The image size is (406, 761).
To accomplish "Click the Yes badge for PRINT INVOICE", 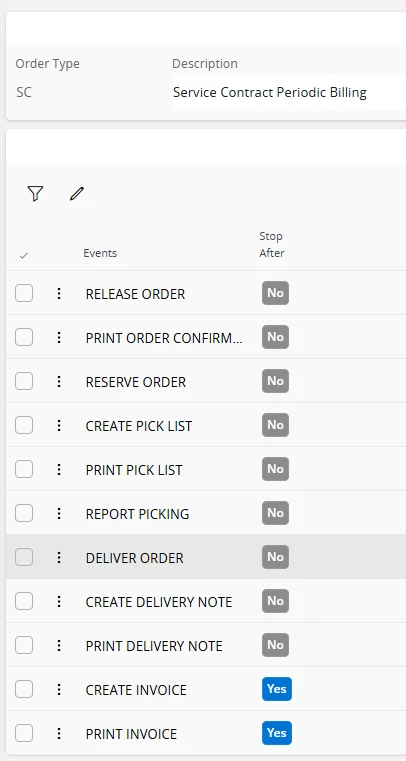I will pyautogui.click(x=276, y=733).
